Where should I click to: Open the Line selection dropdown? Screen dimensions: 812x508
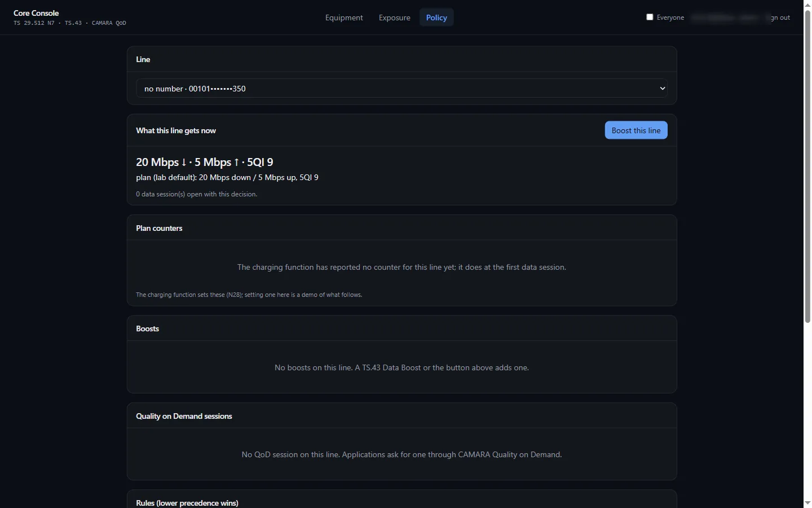(401, 89)
